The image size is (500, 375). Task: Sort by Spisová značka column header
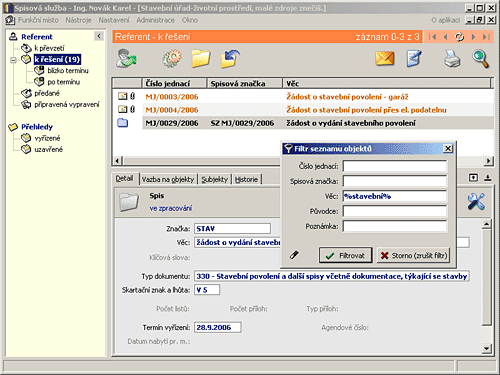pyautogui.click(x=245, y=83)
